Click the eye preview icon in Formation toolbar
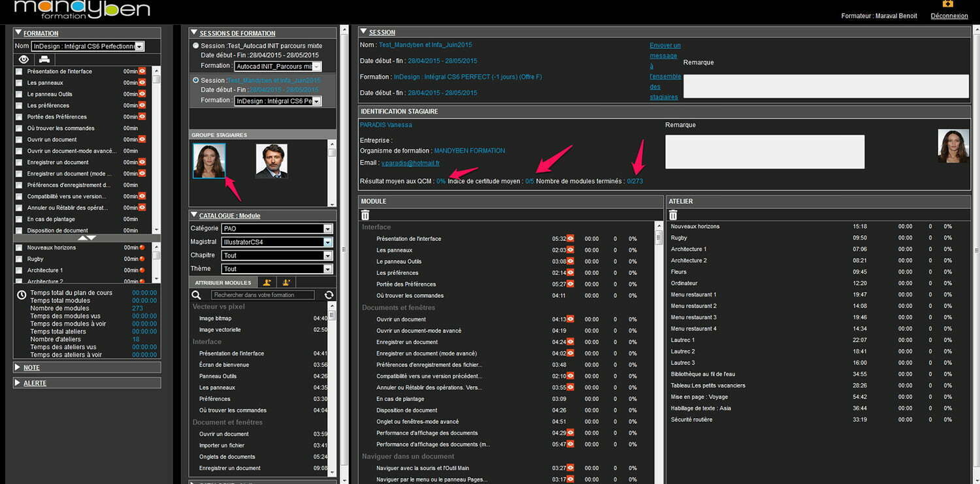Image resolution: width=980 pixels, height=484 pixels. (24, 59)
